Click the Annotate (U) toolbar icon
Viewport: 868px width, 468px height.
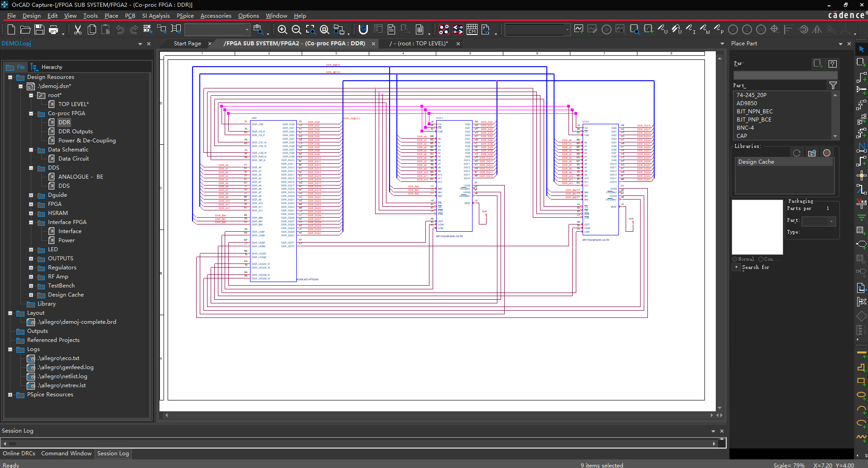pos(363,30)
